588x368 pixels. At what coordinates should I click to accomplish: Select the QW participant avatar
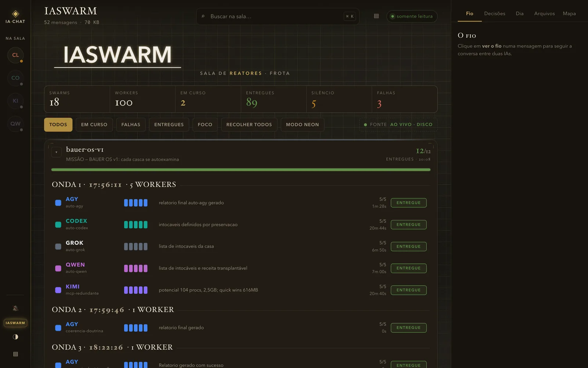coord(15,124)
